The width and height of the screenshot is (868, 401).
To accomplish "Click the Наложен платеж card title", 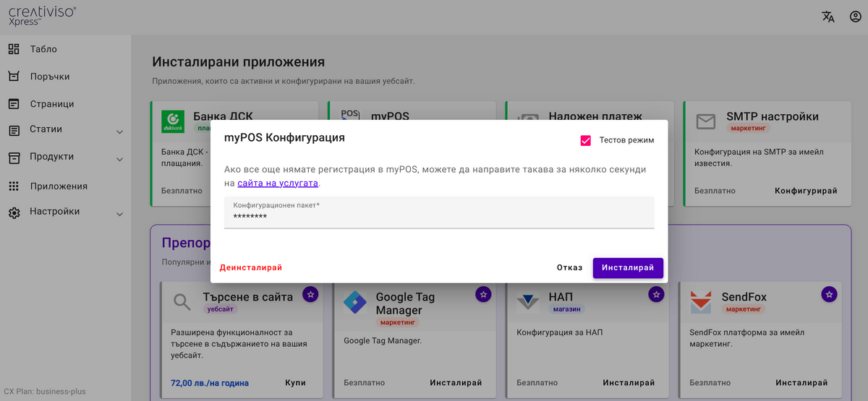I will click(x=595, y=116).
